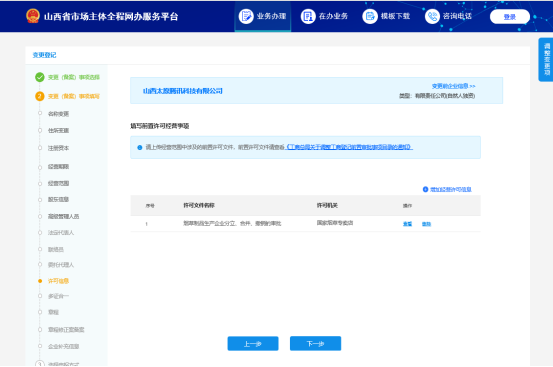Viewport: 553px width, 367px height.
Task: Open the 咨询电话 menu tab
Action: tap(449, 16)
